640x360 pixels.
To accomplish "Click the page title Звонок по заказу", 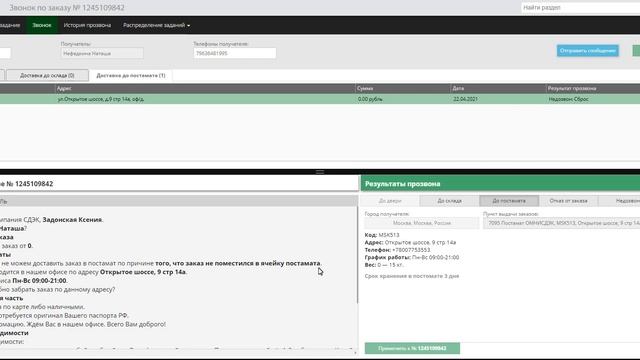I will click(x=67, y=8).
